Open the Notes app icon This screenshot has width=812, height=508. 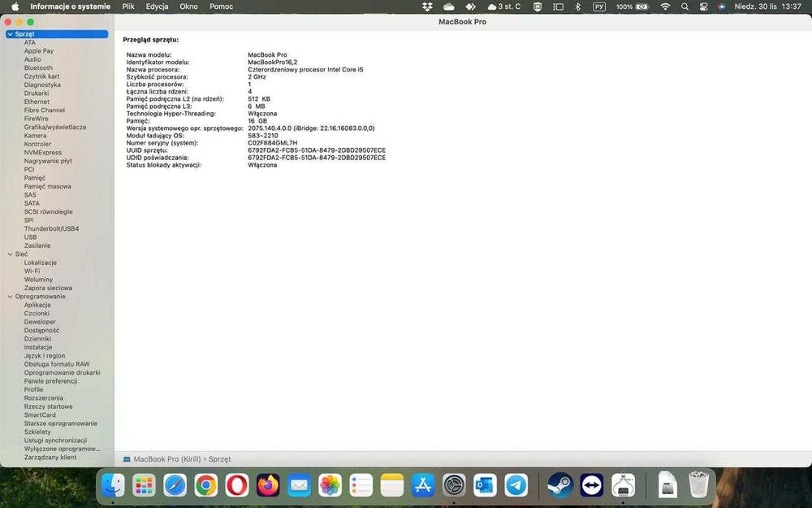[392, 486]
